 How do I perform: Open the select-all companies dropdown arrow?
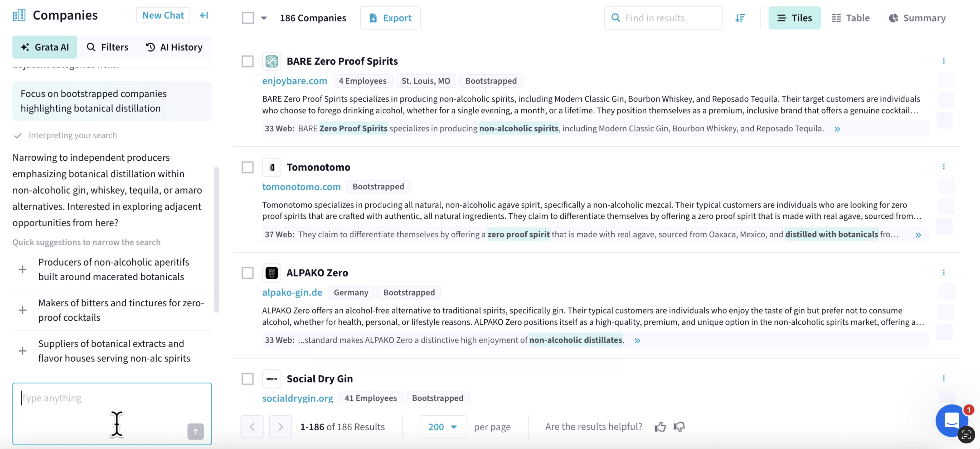[264, 18]
